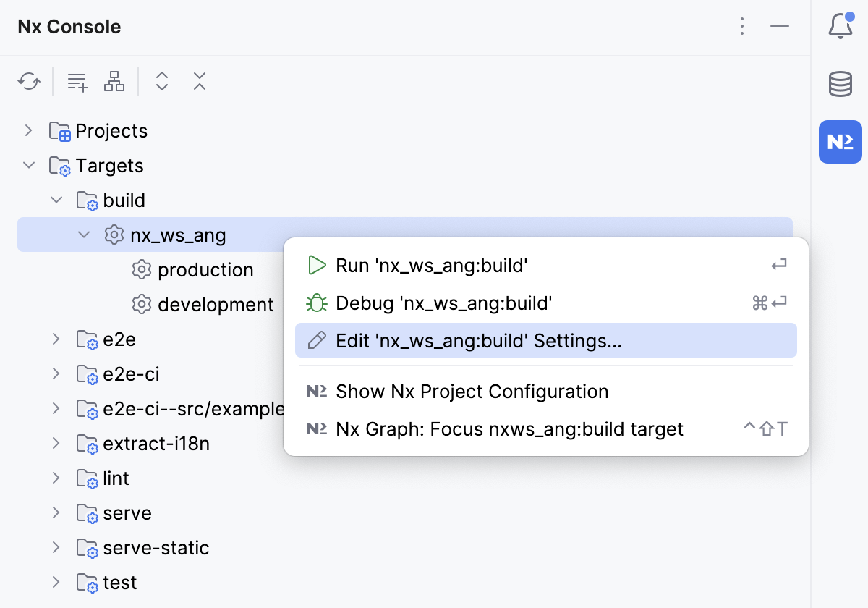
Task: Refresh the Nx workspace tree
Action: 29,81
